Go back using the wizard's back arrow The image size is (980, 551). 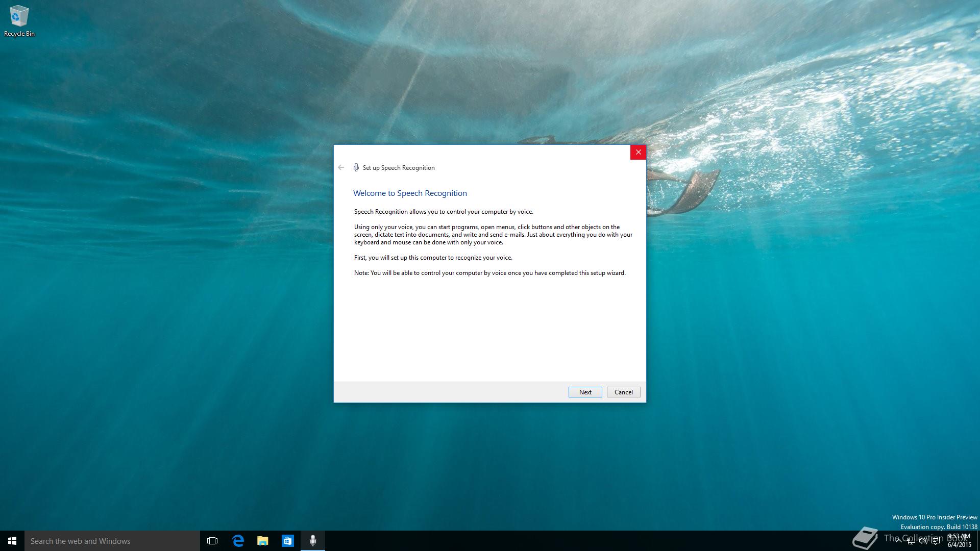[x=341, y=167]
